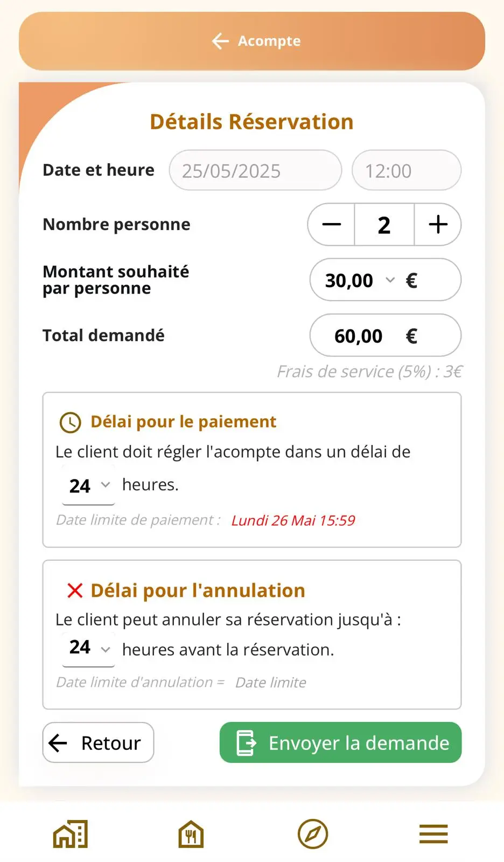The width and height of the screenshot is (504, 862).
Task: Open the buildings icon in bottom navigation
Action: [x=71, y=834]
